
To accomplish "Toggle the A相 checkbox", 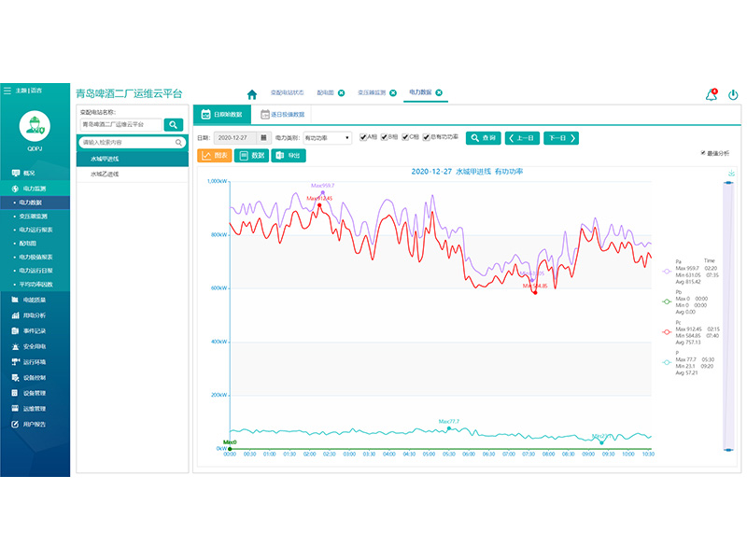I will click(363, 137).
